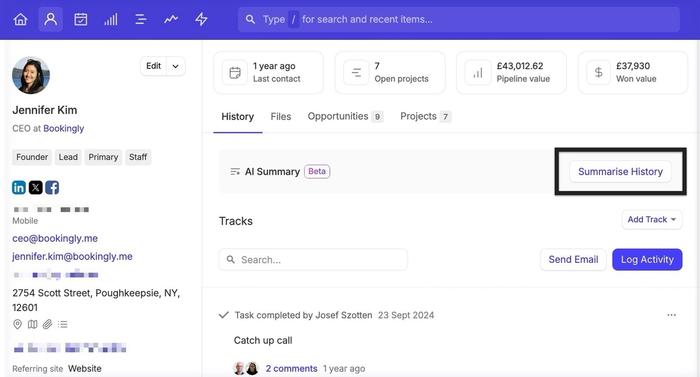700x377 pixels.
Task: Go to the Home dashboard icon
Action: (x=21, y=19)
